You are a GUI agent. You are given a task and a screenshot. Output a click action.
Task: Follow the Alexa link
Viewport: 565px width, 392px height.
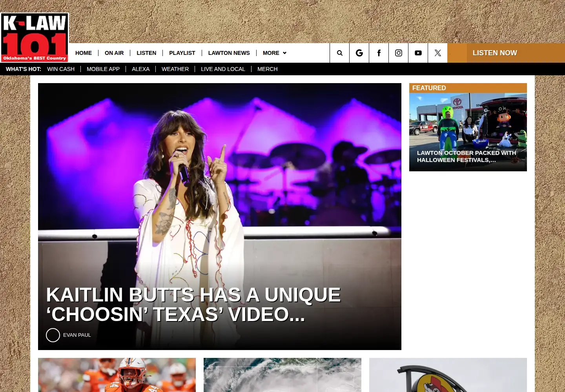[140, 69]
